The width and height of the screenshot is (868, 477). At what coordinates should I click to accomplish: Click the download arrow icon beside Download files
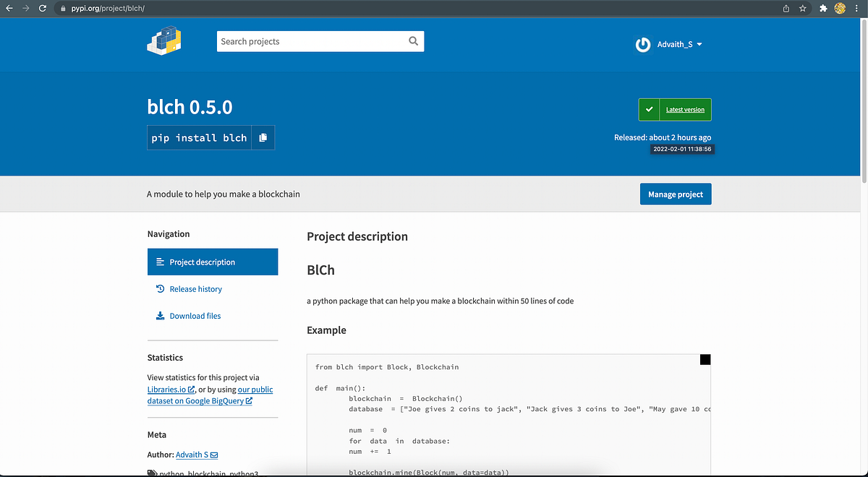[160, 316]
